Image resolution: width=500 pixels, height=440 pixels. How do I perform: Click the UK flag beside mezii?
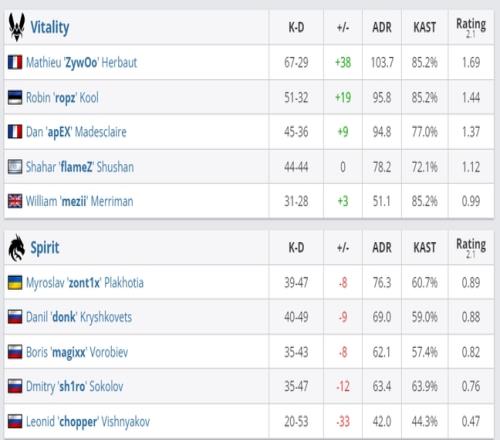click(15, 201)
